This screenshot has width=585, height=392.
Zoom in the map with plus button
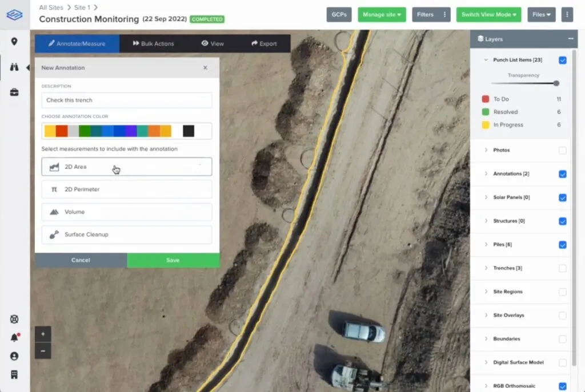(43, 334)
